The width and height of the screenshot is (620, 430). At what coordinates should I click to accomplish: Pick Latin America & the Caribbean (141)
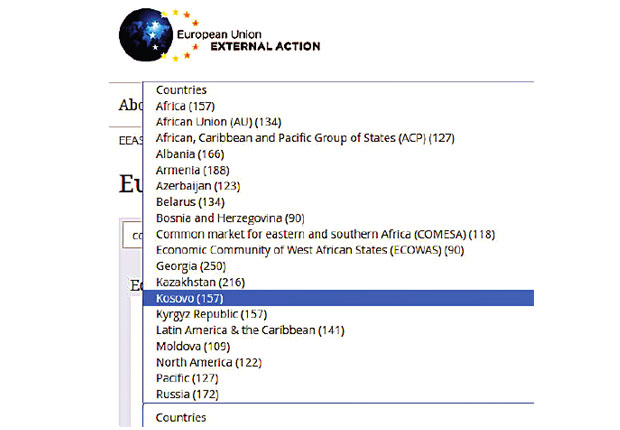click(250, 330)
